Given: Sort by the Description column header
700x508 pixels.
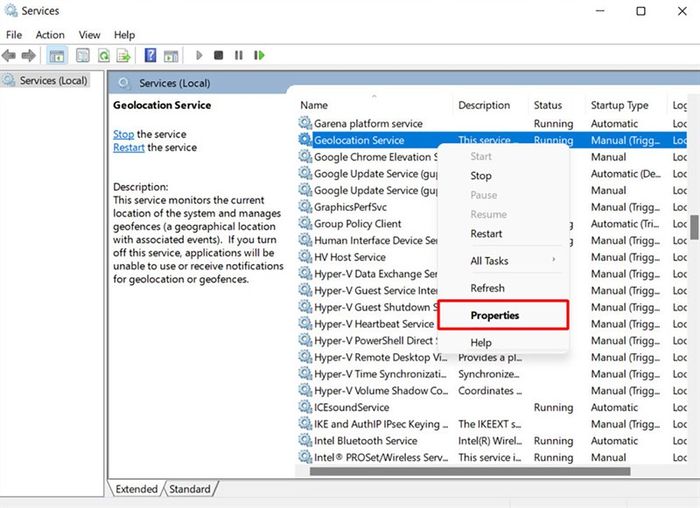Looking at the screenshot, I should (x=484, y=105).
